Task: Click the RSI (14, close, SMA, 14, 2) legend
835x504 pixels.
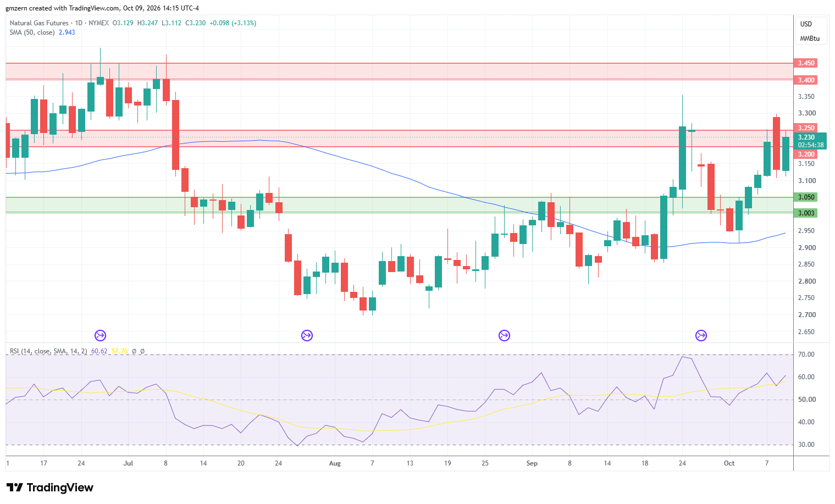Action: 48,351
